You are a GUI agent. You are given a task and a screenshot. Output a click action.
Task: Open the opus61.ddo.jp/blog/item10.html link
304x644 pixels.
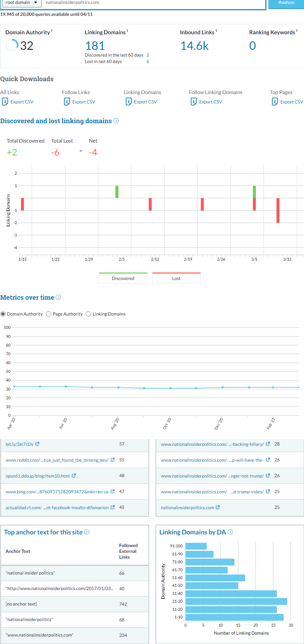pos(38,476)
